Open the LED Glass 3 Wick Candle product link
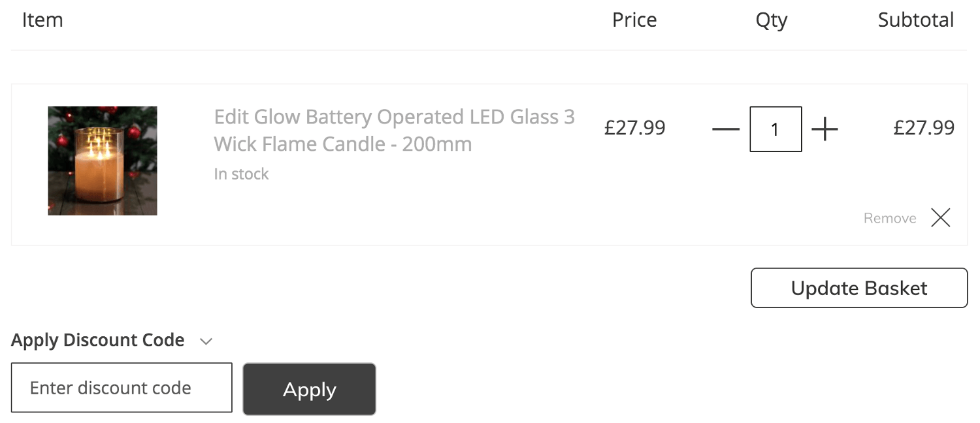The width and height of the screenshot is (980, 423). pos(394,130)
